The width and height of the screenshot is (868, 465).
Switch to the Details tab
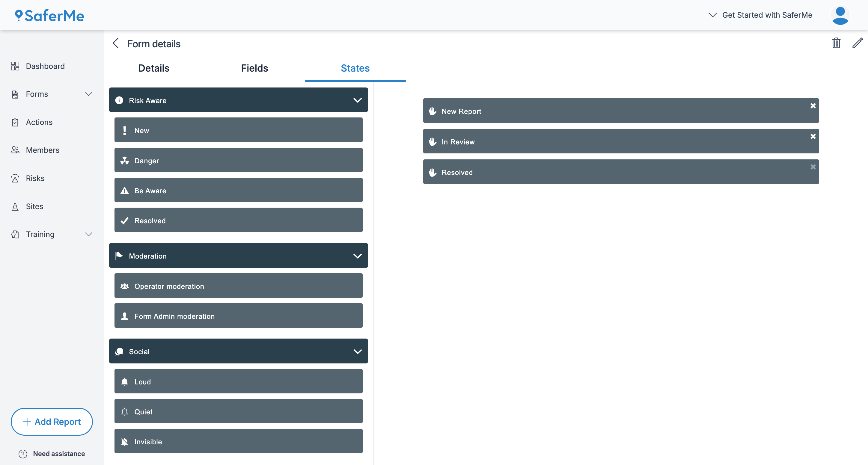click(x=154, y=68)
